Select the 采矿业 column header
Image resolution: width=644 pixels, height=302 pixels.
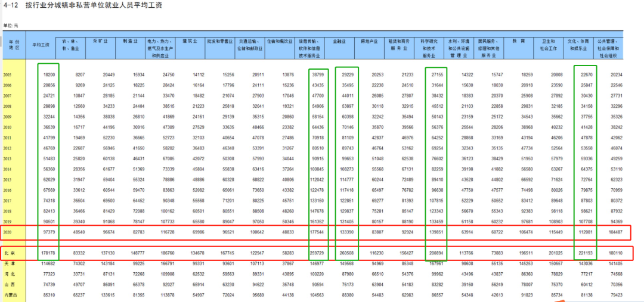pyautogui.click(x=100, y=42)
